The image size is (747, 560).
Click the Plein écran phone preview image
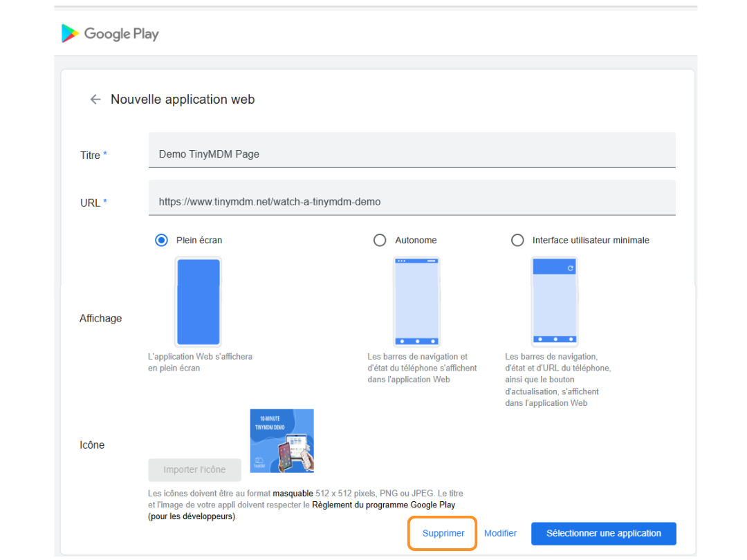199,301
